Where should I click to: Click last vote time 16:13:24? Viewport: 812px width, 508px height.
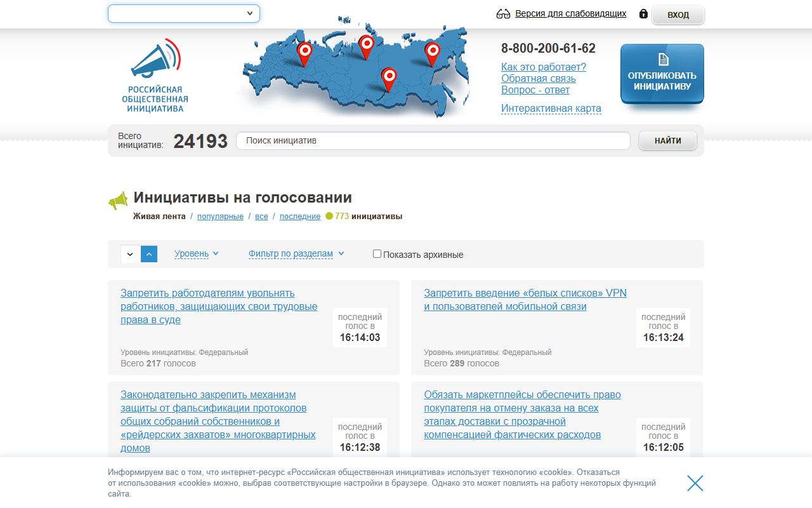664,337
